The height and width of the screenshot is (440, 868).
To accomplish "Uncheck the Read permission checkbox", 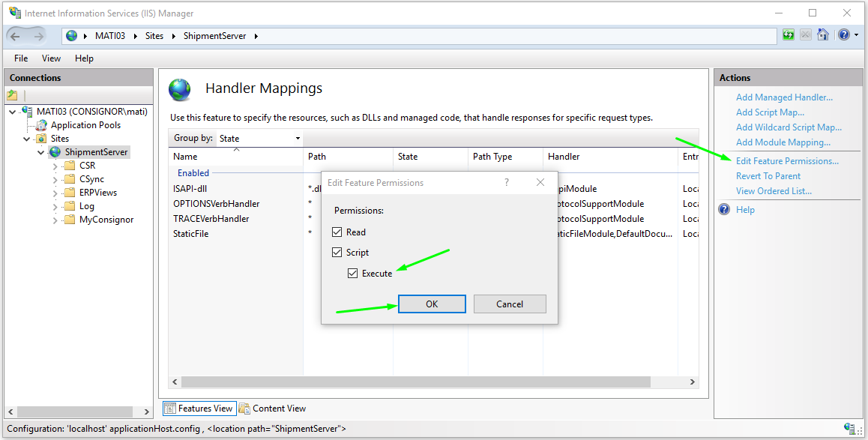I will (x=337, y=232).
